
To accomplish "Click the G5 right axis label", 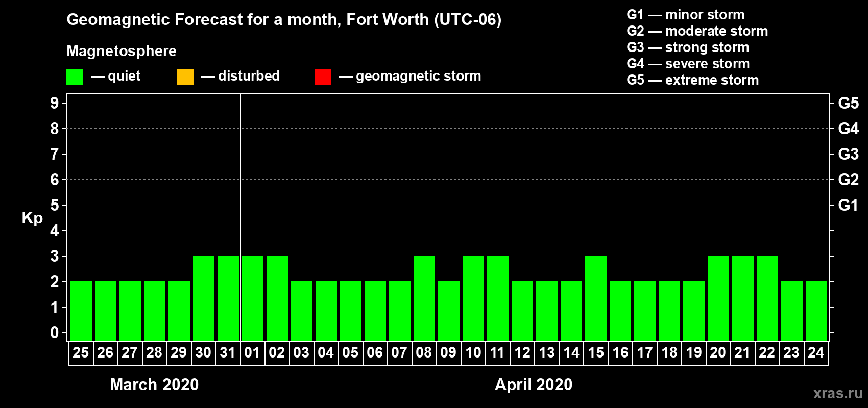I will [x=849, y=103].
